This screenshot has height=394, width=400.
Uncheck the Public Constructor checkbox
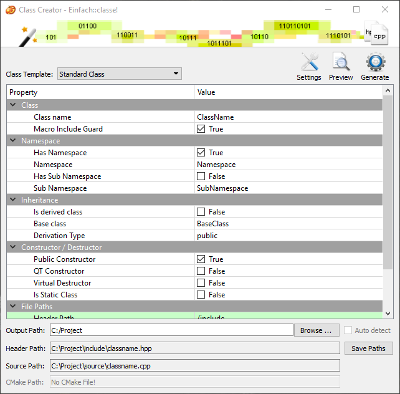point(201,259)
